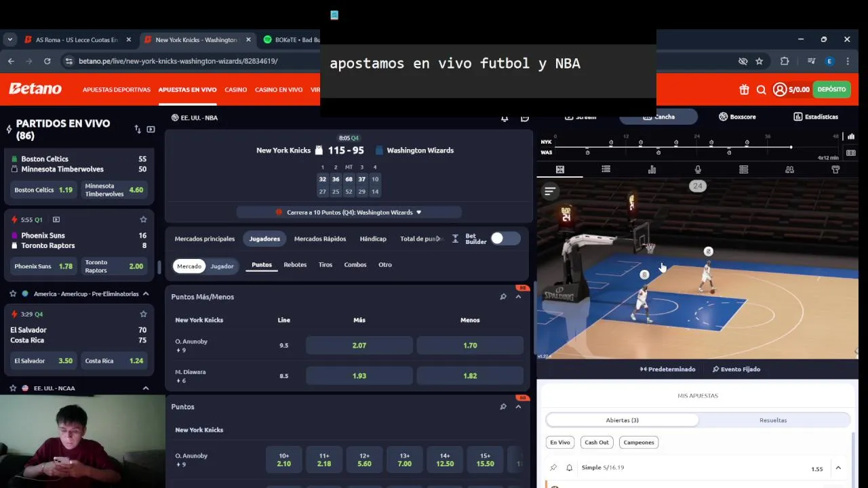
Task: Bet Menos 1.82 on M. Diawara
Action: tap(470, 376)
